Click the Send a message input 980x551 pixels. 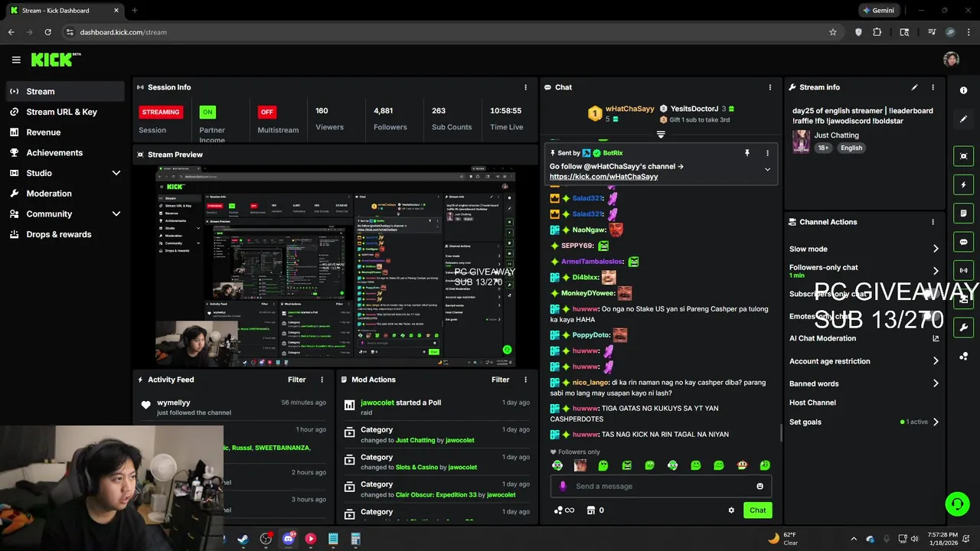click(x=661, y=486)
